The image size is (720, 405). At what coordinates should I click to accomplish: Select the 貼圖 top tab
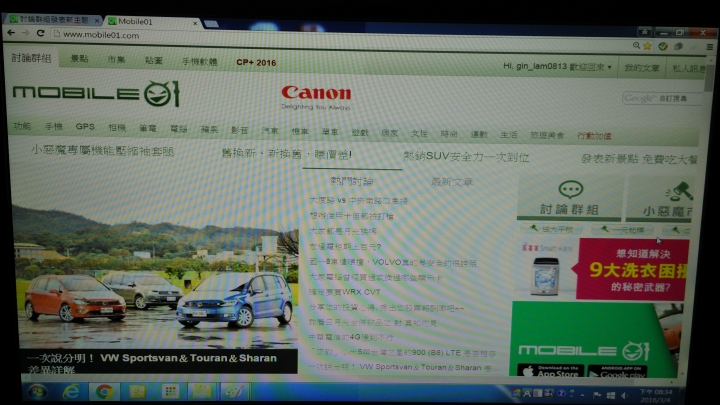pos(153,61)
